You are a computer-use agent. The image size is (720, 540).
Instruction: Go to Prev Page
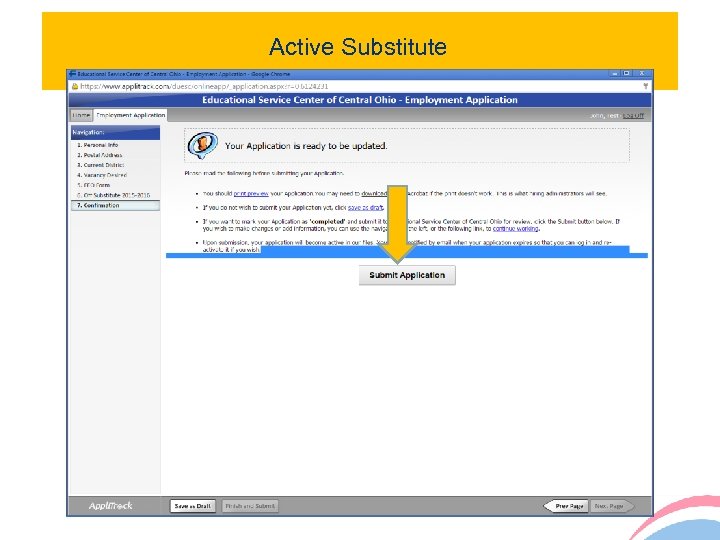(566, 506)
